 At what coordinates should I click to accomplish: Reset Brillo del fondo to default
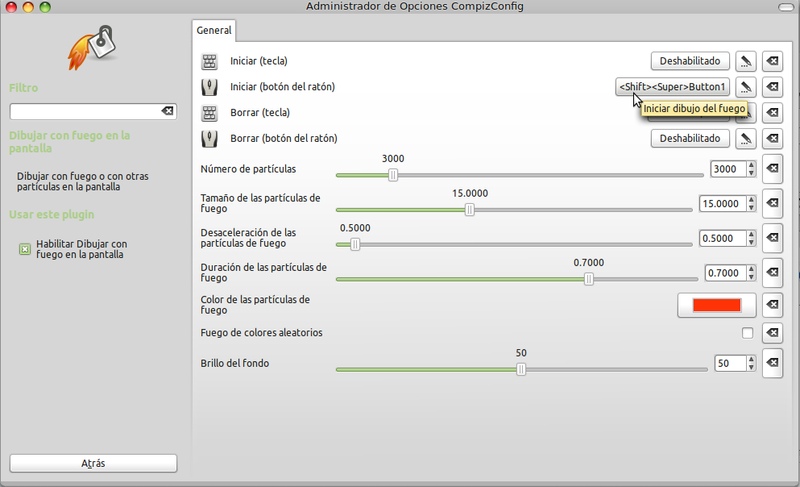[x=772, y=364]
